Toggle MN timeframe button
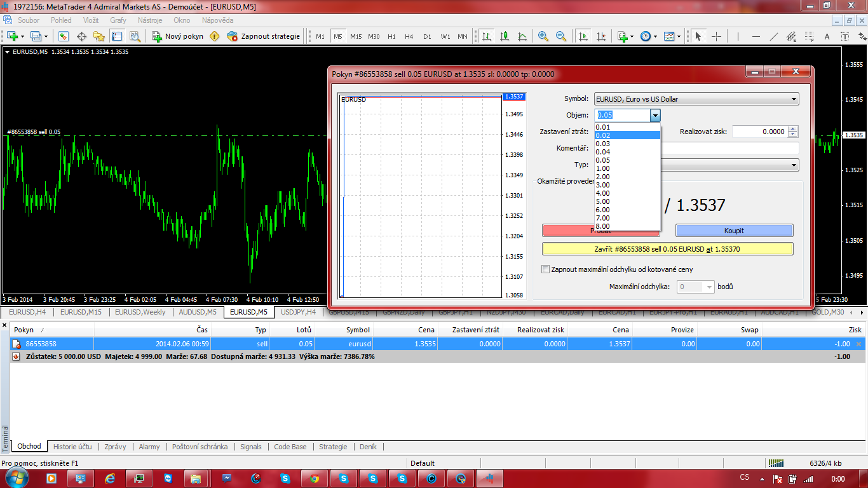 pos(463,36)
